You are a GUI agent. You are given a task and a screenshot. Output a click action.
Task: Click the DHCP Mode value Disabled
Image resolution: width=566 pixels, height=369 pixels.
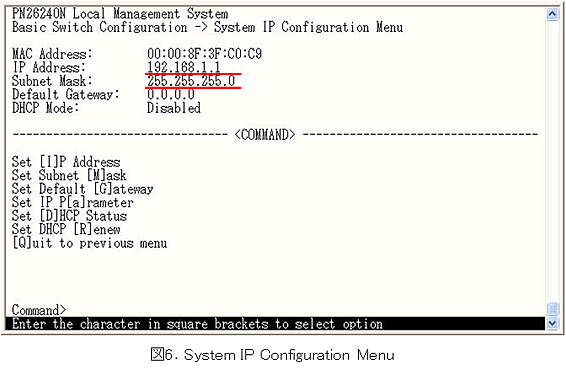pyautogui.click(x=174, y=108)
